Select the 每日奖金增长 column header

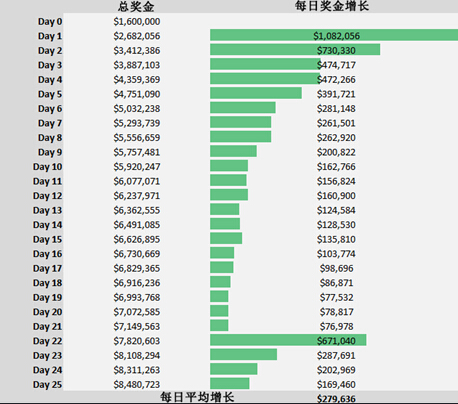[x=332, y=6]
